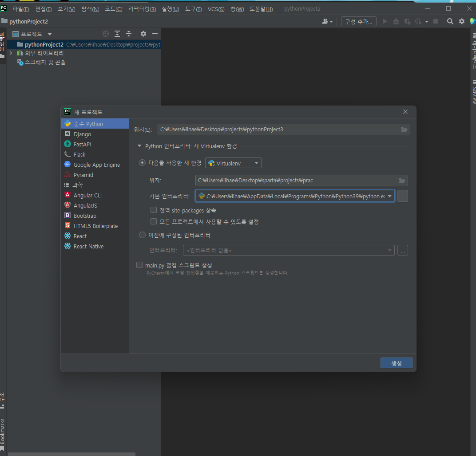
Task: Open project panel options gear
Action: click(x=143, y=34)
